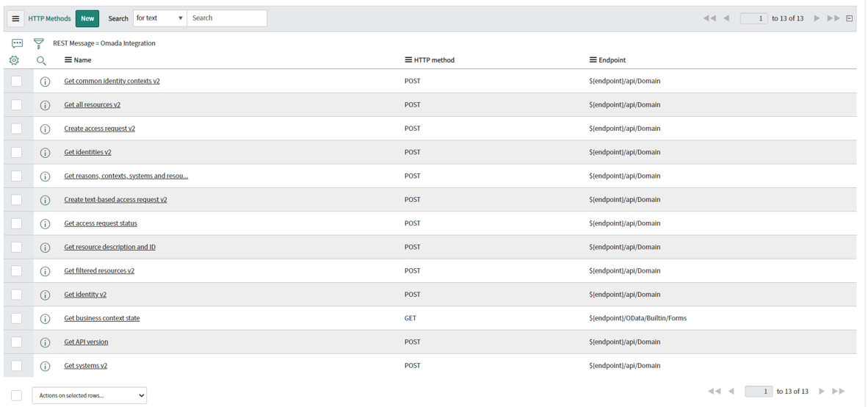Click the column search magnifier icon
Image resolution: width=868 pixels, height=407 pixels.
coord(41,60)
